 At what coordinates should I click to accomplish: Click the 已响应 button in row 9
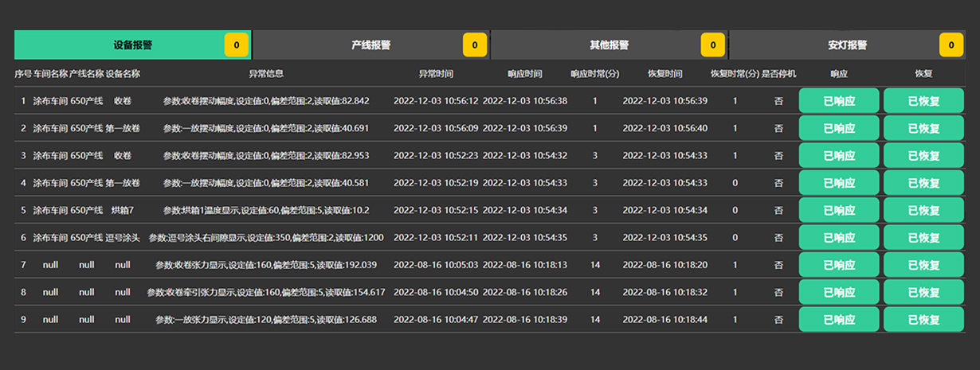tap(839, 319)
